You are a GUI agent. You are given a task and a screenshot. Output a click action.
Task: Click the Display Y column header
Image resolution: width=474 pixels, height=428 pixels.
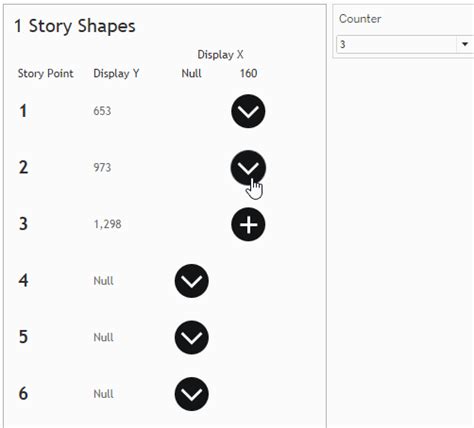coord(116,74)
